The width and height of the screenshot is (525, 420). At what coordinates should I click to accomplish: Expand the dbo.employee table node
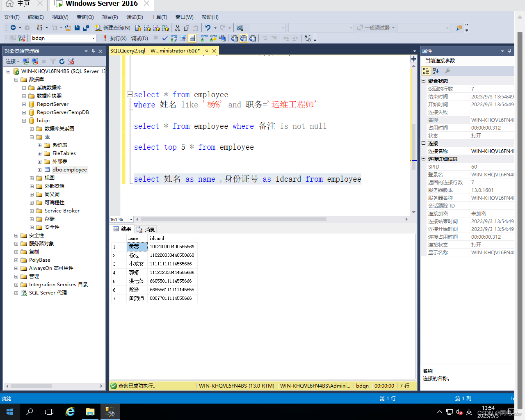click(39, 170)
